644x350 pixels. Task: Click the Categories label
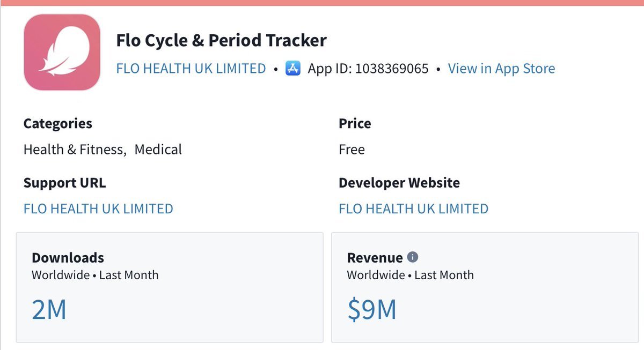click(58, 123)
